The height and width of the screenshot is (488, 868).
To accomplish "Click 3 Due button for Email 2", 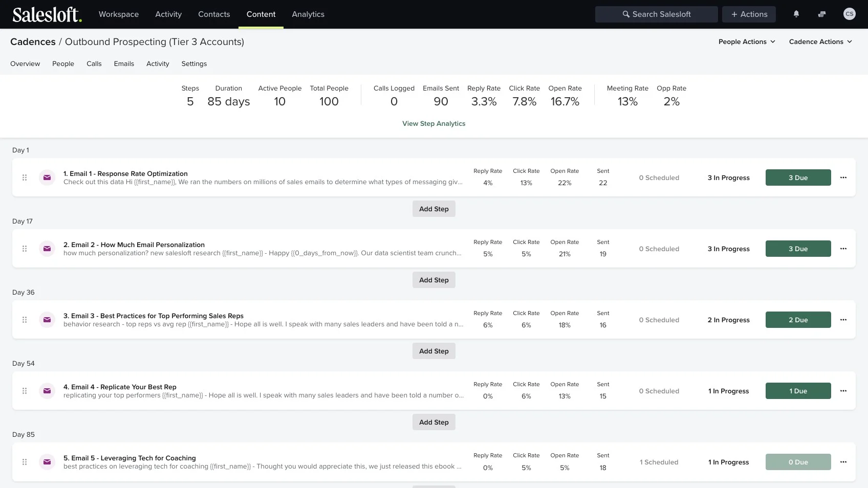I will 798,249.
